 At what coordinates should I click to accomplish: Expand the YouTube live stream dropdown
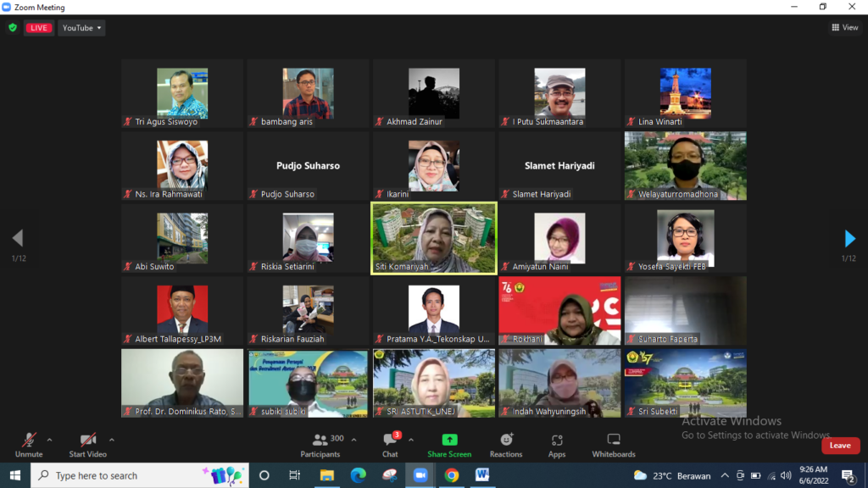point(81,28)
